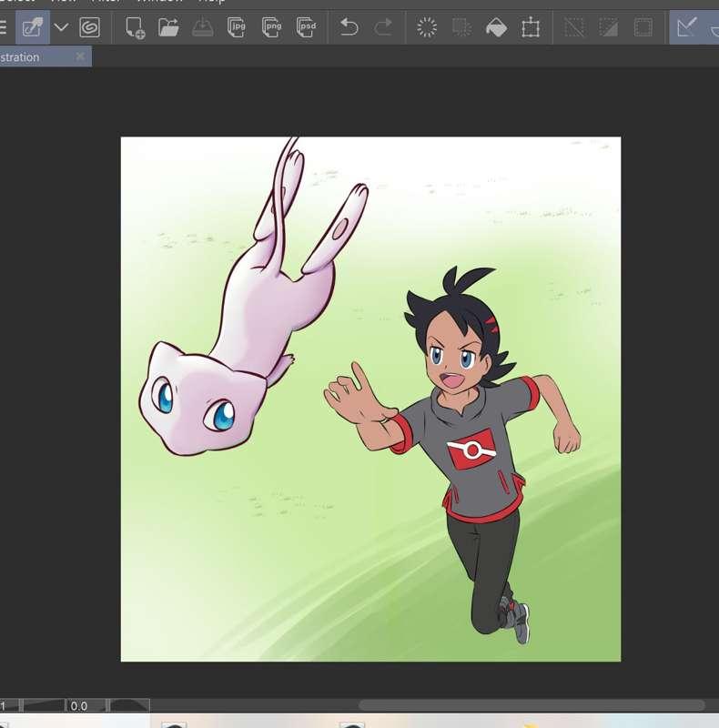
Task: Click the horizontal canvas scrollbar
Action: point(532,705)
